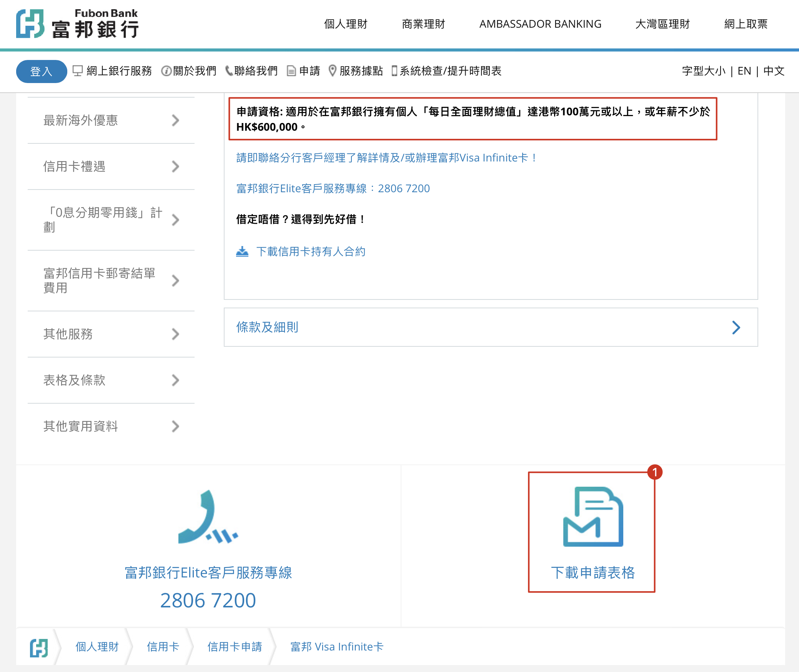The width and height of the screenshot is (799, 672).
Task: Open 網上取票 top menu
Action: pyautogui.click(x=746, y=24)
